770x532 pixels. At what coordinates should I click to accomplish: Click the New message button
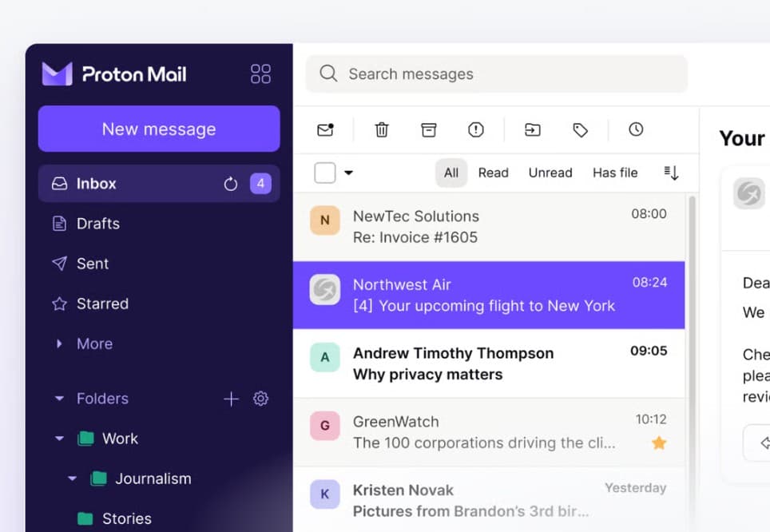tap(159, 129)
